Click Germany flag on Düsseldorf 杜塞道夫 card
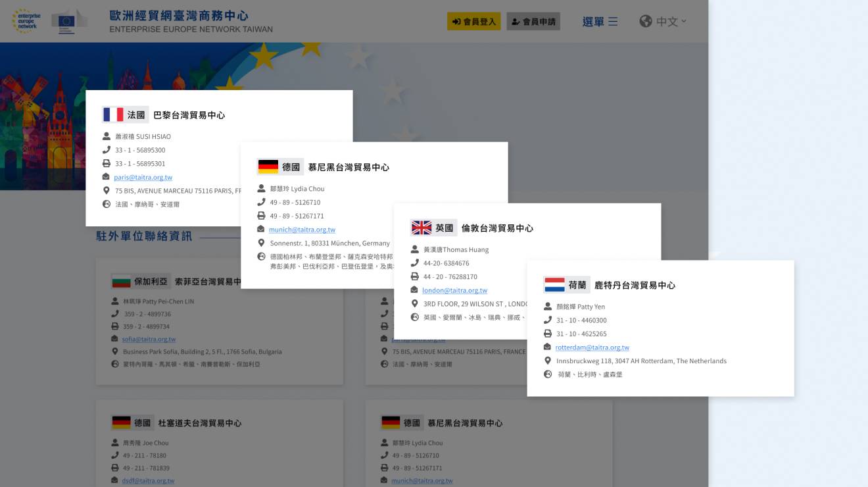 (x=122, y=423)
